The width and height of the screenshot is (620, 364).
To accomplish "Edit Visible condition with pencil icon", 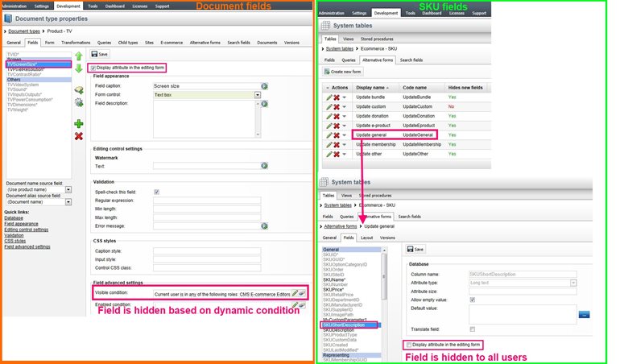I will point(295,293).
